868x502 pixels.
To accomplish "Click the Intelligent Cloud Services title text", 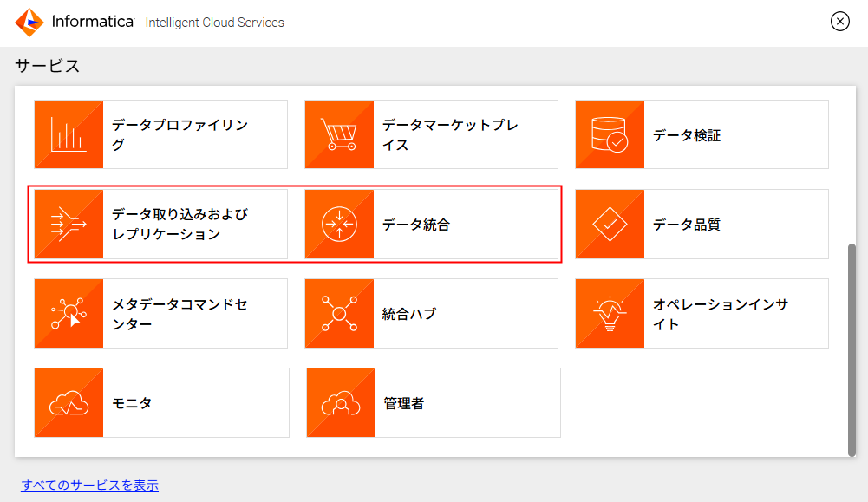I will coord(215,23).
